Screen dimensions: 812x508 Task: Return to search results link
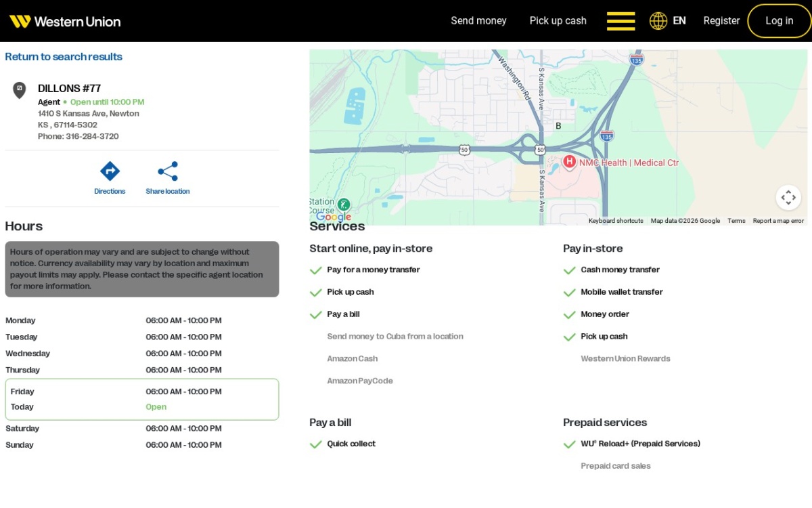tap(64, 57)
